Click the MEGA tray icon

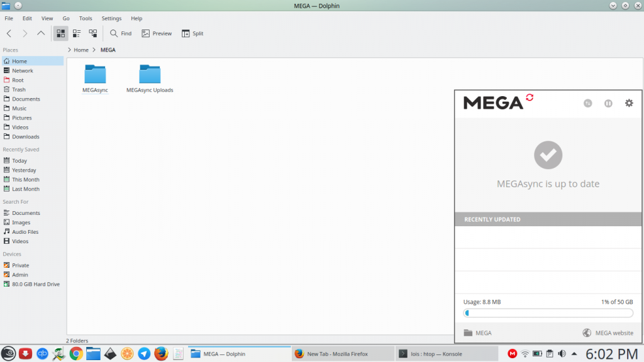click(x=512, y=353)
